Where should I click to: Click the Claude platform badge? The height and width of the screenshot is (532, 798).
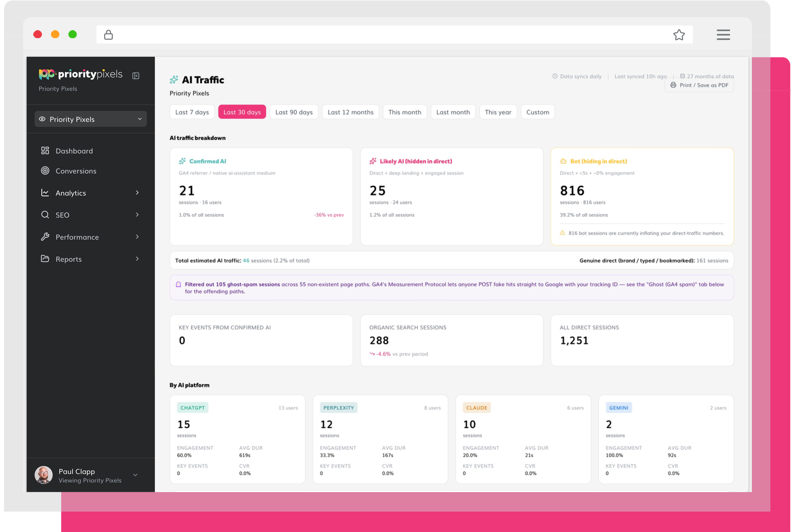tap(477, 407)
